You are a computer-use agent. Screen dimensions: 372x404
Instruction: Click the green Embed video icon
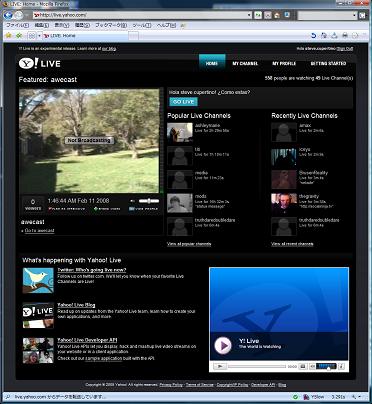click(x=96, y=209)
